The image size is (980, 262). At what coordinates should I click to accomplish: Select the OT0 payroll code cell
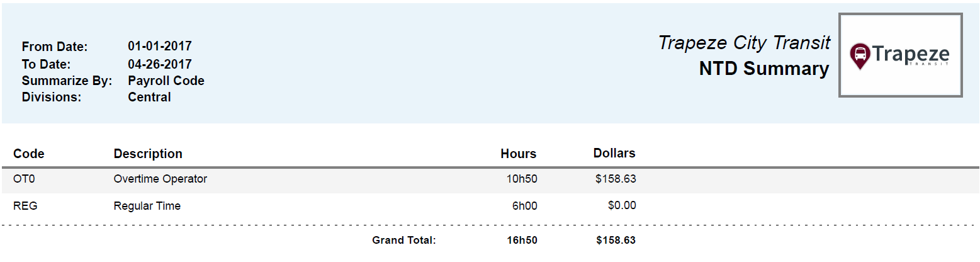[24, 179]
